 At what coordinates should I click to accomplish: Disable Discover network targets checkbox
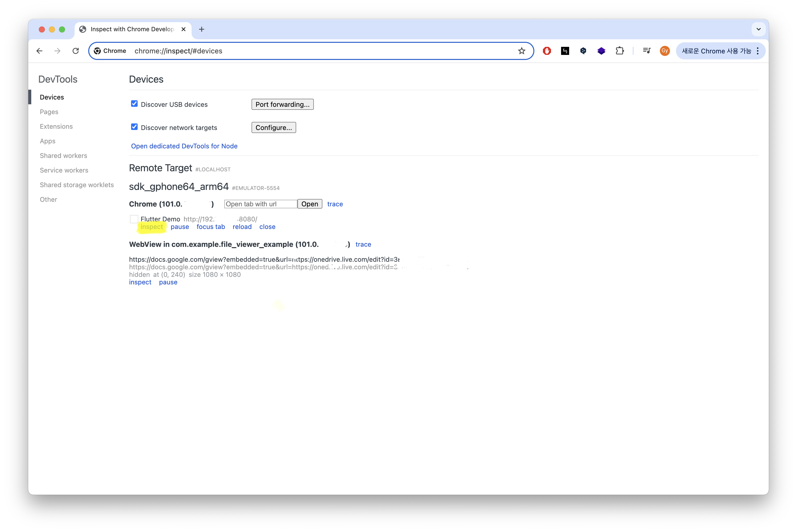[x=134, y=127]
